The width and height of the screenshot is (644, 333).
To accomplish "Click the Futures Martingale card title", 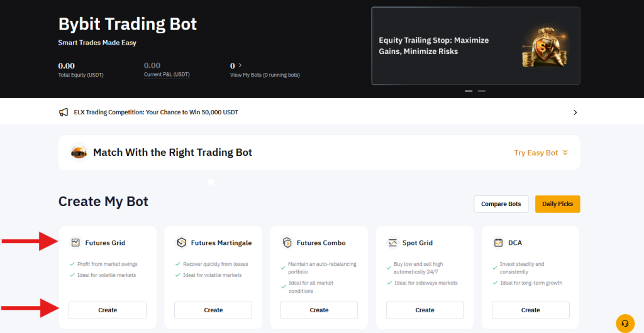I will 221,243.
